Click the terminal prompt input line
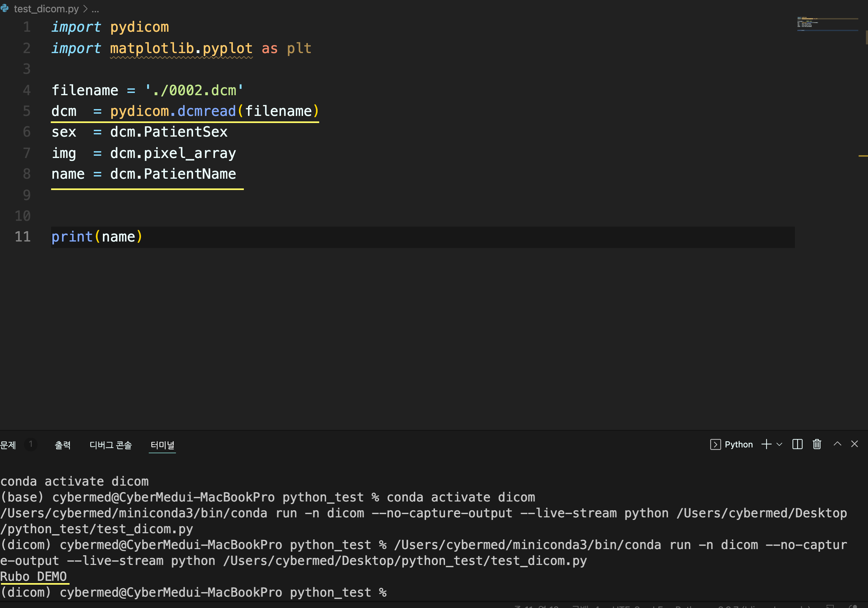 tap(416, 592)
